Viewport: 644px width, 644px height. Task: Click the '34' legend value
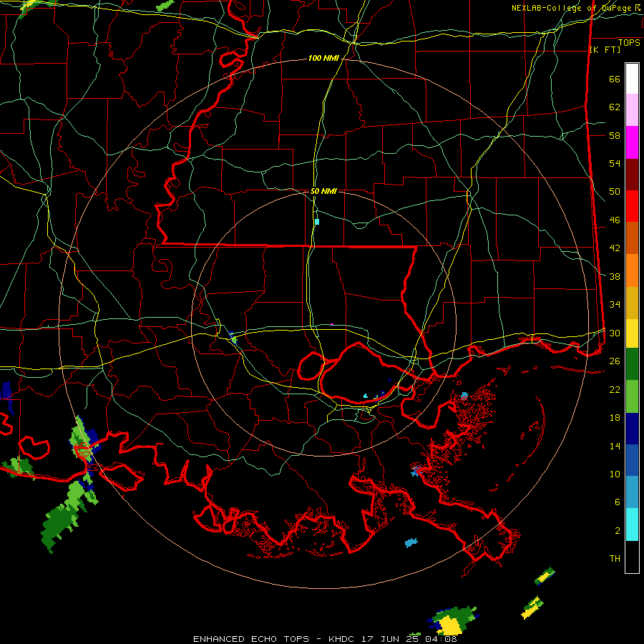coord(615,305)
